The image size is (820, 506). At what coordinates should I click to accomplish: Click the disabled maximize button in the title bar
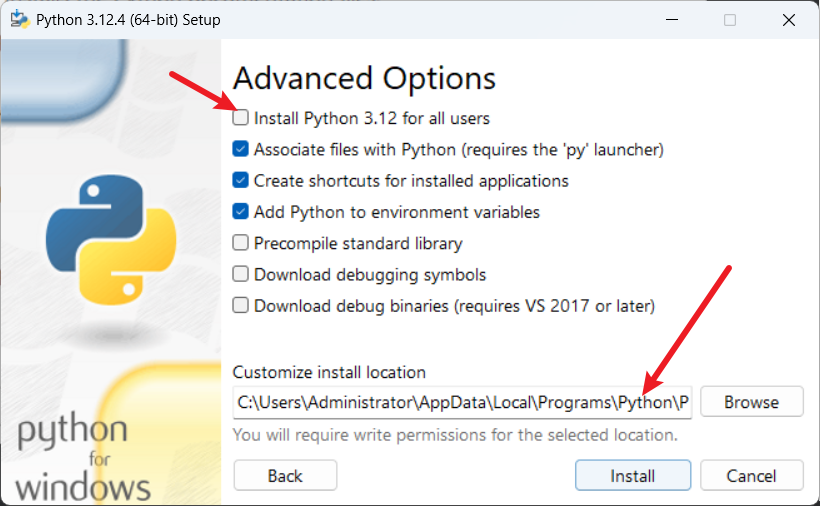click(730, 20)
